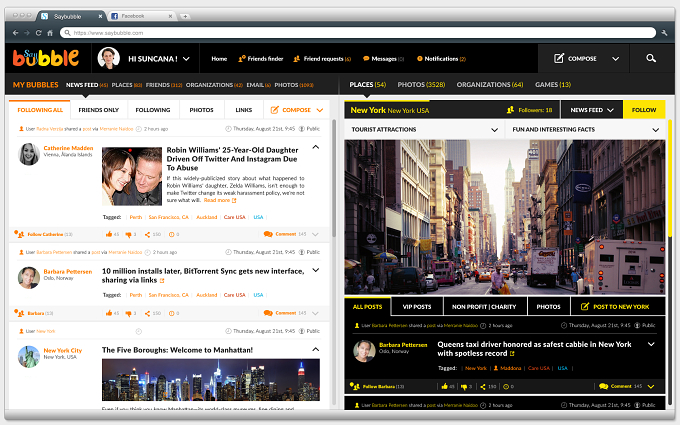Click comment bubble on BitTorrent post

click(x=268, y=313)
